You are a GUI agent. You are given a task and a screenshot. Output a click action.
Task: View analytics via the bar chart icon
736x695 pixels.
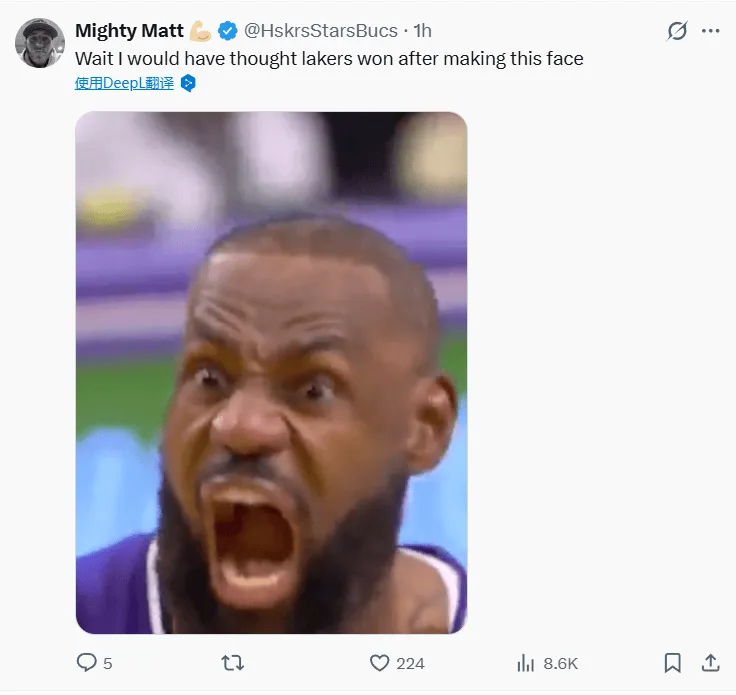coord(526,662)
